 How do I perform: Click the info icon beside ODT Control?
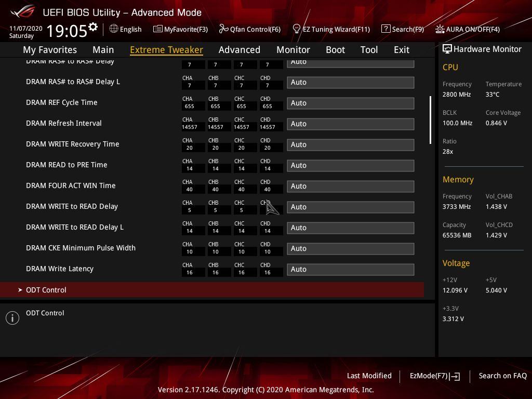[x=12, y=318]
